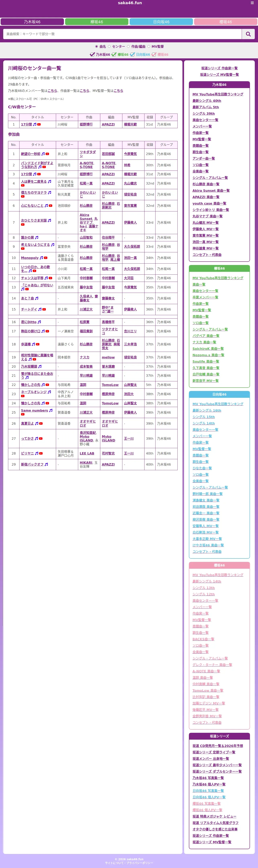Open MV director link 東市篤憲
This screenshot has width=258, height=868.
[x=130, y=206]
